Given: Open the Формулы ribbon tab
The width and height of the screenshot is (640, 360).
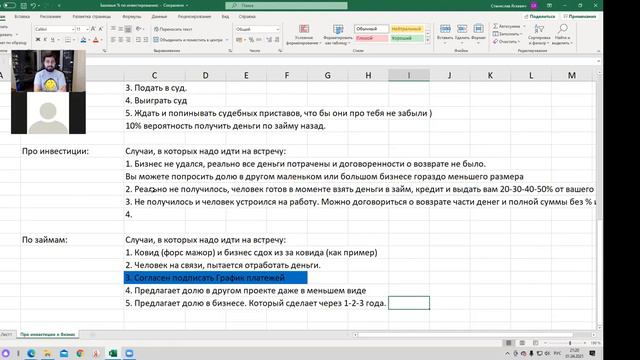Looking at the screenshot, I should pos(131,17).
